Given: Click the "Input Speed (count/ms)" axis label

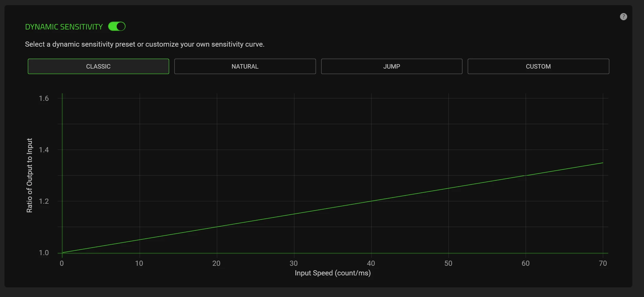Looking at the screenshot, I should tap(333, 273).
